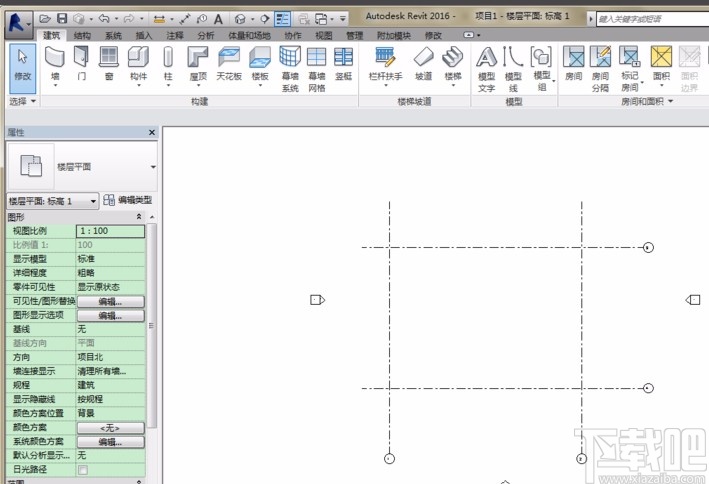Click the Modify (修改) arrow tool
This screenshot has height=484, width=709.
[22, 63]
